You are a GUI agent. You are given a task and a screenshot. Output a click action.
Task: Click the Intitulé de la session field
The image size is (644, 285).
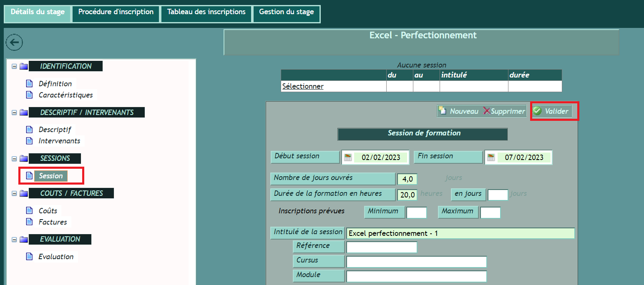pos(460,233)
